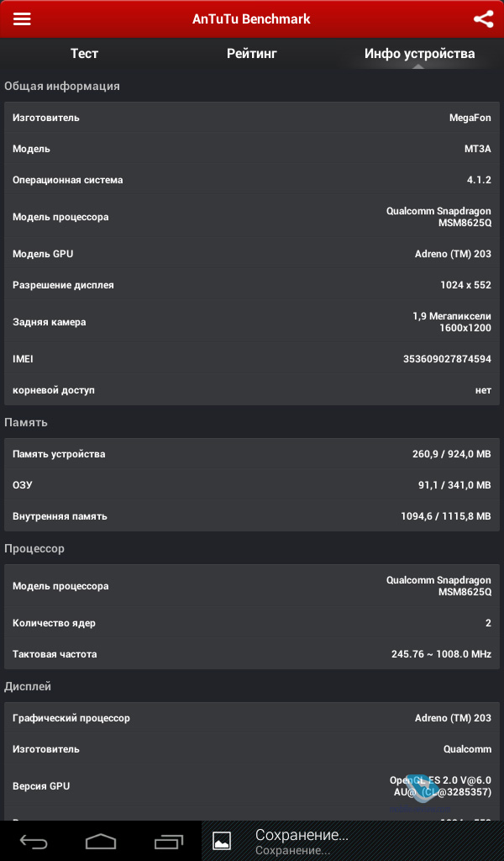Tap the AnTuTu Benchmark title
504x861 pixels.
tap(251, 19)
